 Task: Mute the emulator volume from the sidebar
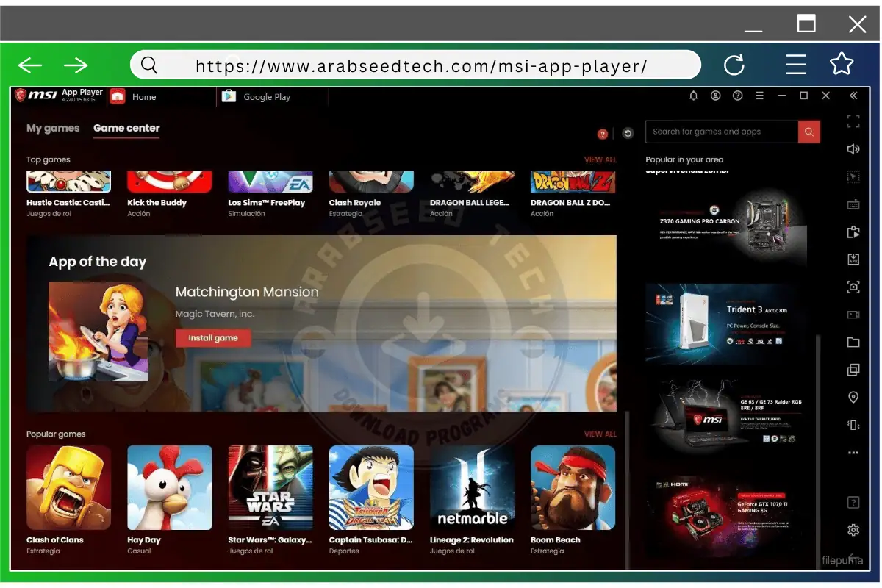coord(853,148)
